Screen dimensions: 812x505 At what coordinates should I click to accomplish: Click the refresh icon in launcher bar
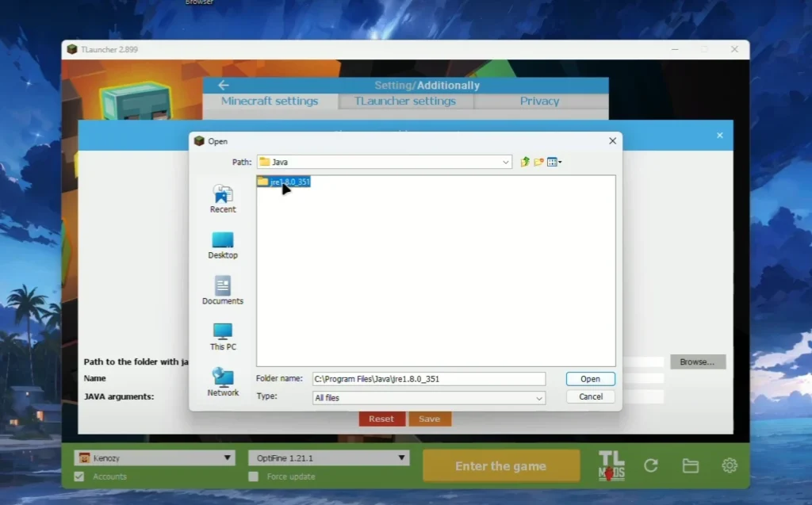point(651,465)
